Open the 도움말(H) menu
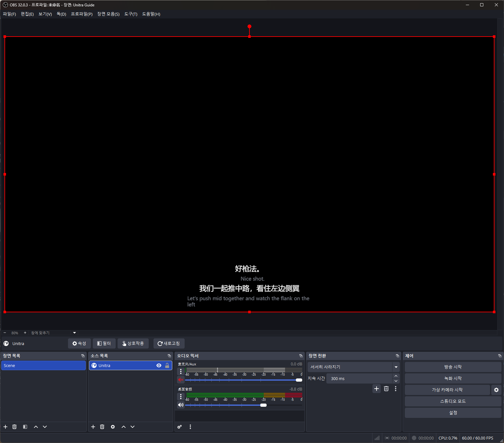504x443 pixels. click(x=151, y=14)
